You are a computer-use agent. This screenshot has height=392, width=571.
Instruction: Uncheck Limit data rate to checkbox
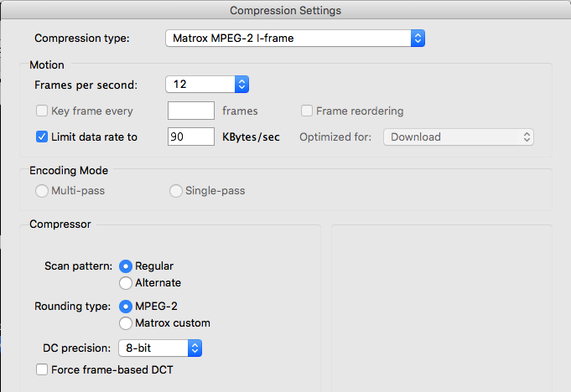[x=42, y=137]
